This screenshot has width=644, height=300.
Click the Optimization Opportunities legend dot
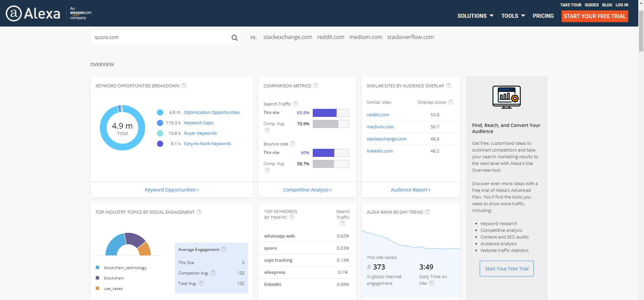tap(160, 113)
